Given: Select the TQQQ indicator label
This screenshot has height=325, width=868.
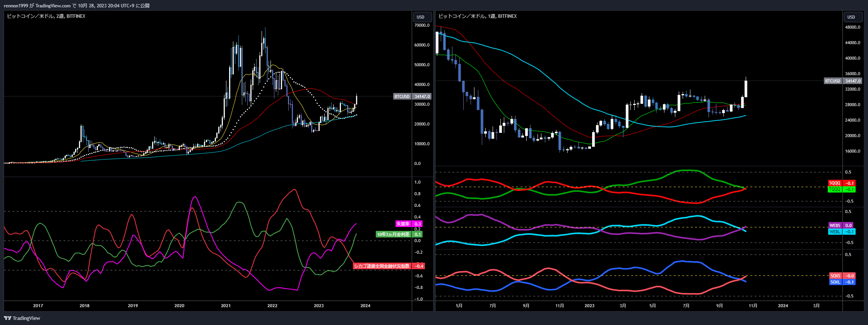Looking at the screenshot, I should pyautogui.click(x=835, y=189).
